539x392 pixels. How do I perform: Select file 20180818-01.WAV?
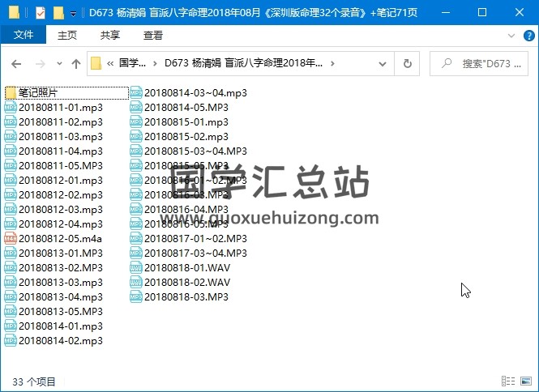pyautogui.click(x=187, y=267)
